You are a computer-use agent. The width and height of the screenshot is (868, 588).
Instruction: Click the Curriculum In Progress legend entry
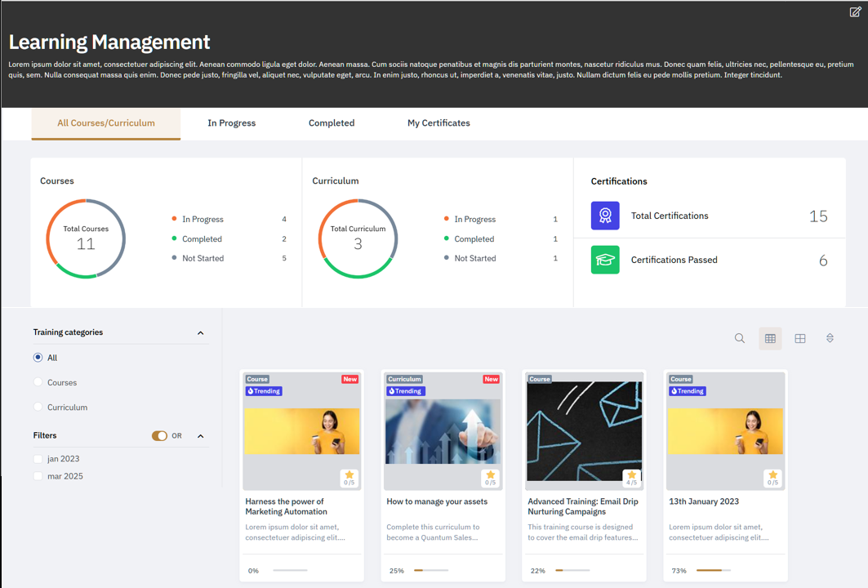click(x=501, y=219)
